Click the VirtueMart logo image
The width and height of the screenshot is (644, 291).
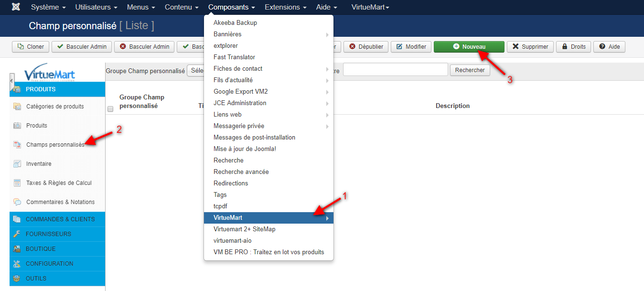click(x=49, y=73)
